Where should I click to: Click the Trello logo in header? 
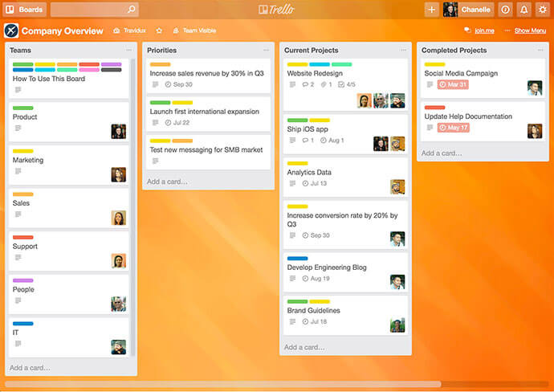[277, 10]
